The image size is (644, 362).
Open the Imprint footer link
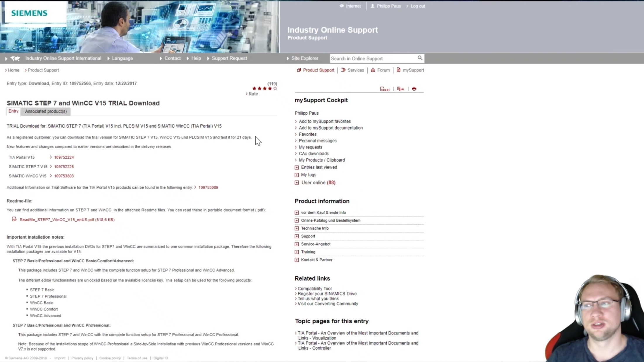60,358
